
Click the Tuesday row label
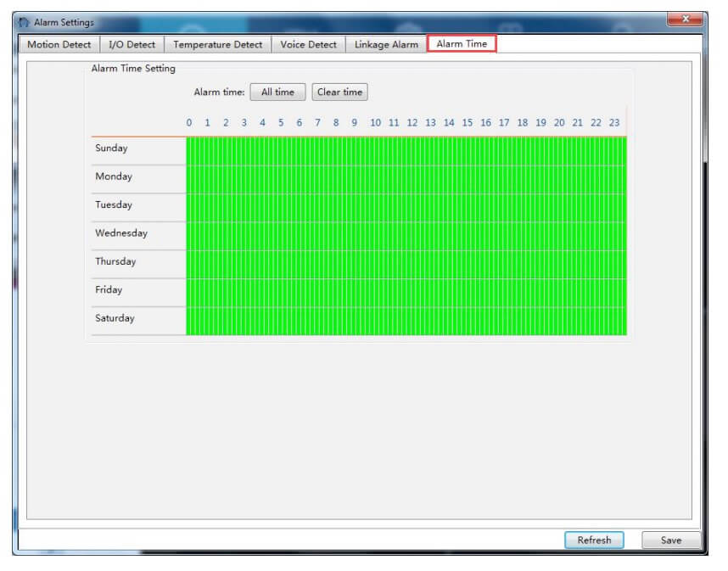click(114, 204)
